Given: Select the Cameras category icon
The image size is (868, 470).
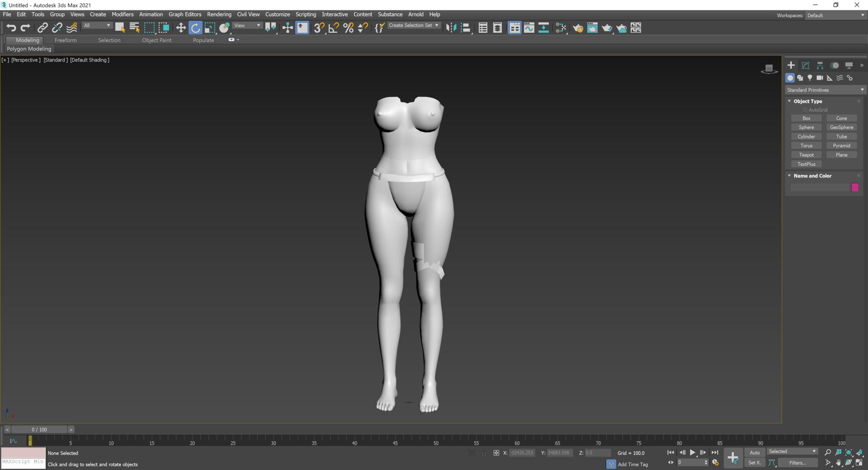Looking at the screenshot, I should [x=820, y=78].
